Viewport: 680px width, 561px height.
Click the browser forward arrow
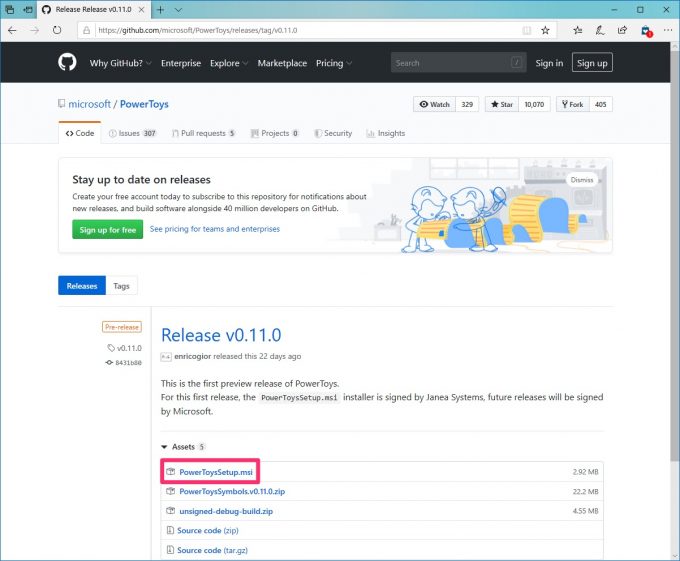[x=35, y=30]
